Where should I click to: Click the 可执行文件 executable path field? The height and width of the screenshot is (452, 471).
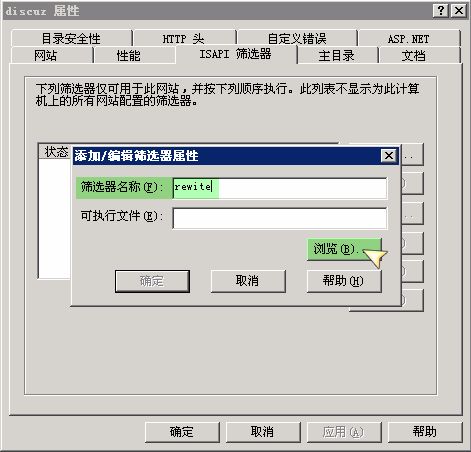click(x=280, y=218)
